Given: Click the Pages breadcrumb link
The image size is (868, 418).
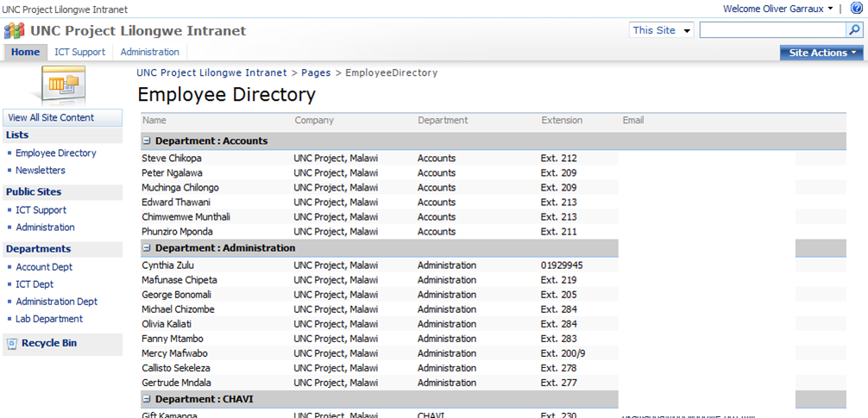Looking at the screenshot, I should 316,73.
